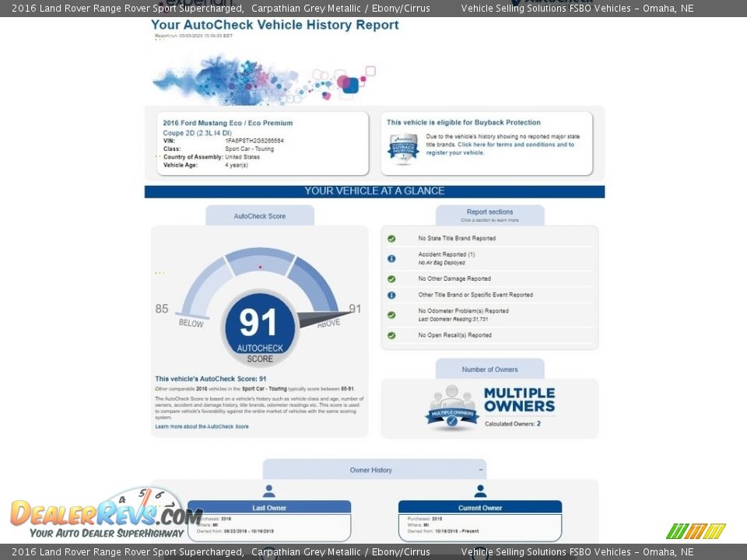
Task: Click 'Learn more about the AutoCheck Score' link
Action: (202, 427)
